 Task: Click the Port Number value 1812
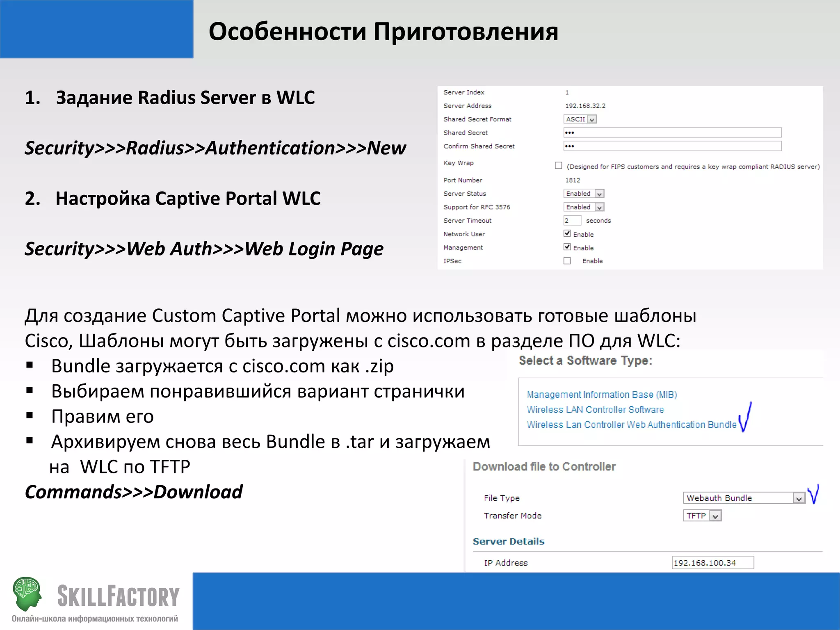(573, 180)
